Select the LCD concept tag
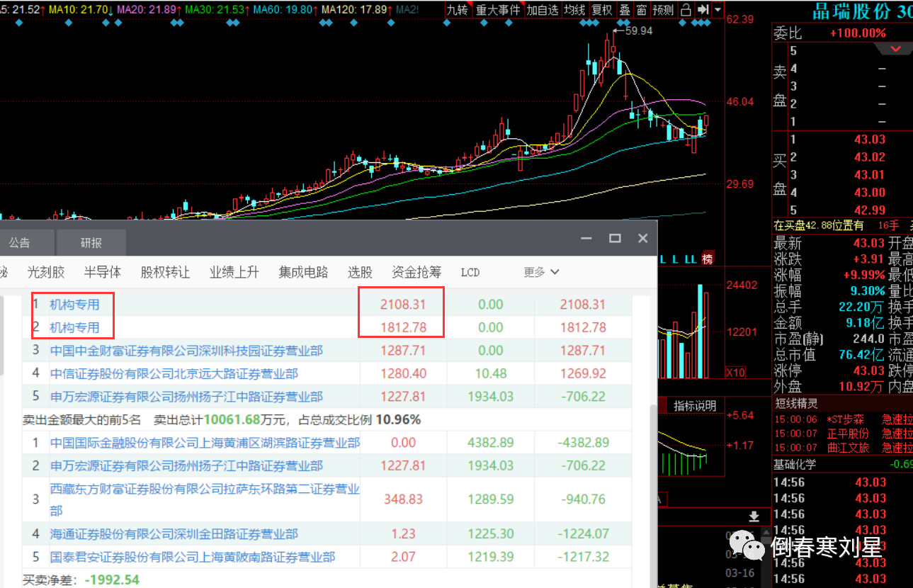913x588 pixels. point(470,272)
